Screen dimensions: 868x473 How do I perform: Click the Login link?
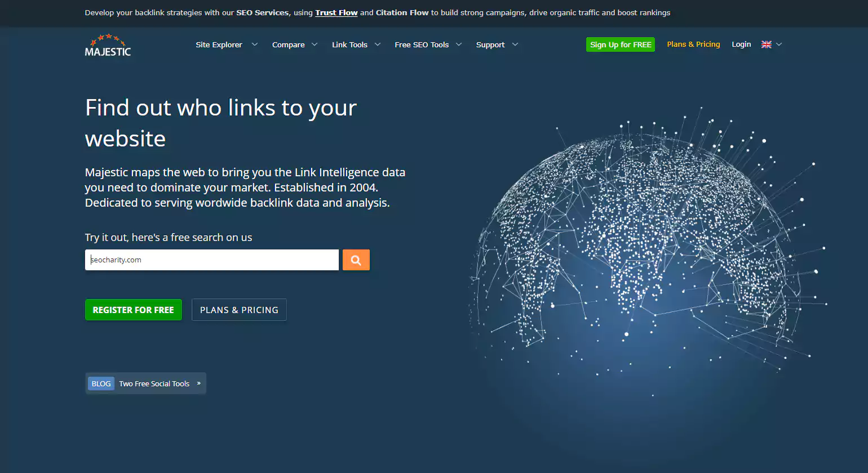pos(741,44)
